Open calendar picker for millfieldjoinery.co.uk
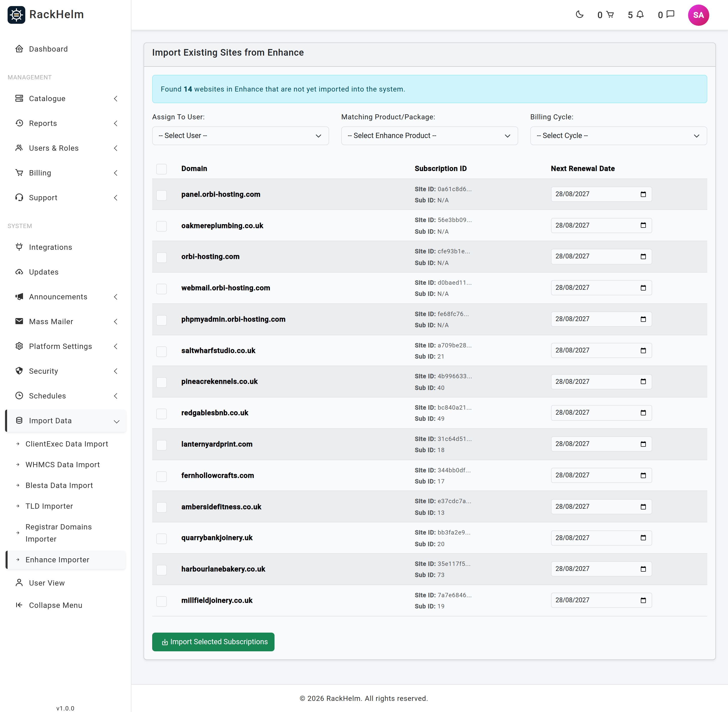The image size is (728, 712). [643, 600]
